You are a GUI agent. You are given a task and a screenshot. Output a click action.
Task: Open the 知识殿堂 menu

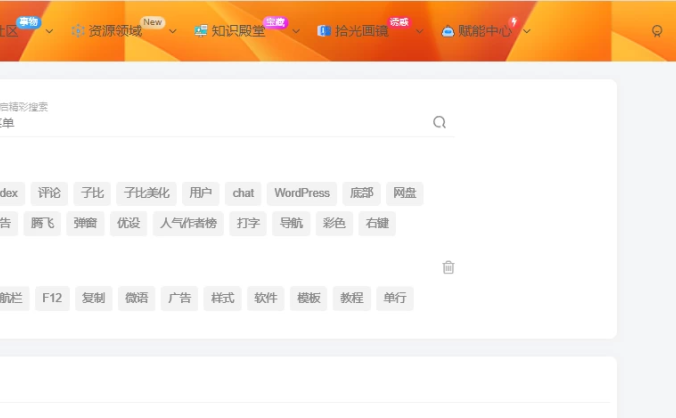238,31
